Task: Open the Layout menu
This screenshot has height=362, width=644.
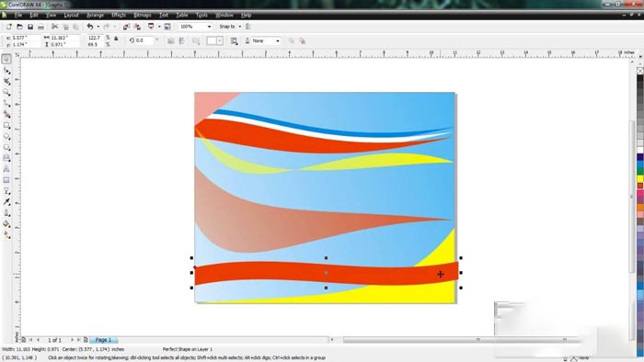Action: (x=71, y=16)
